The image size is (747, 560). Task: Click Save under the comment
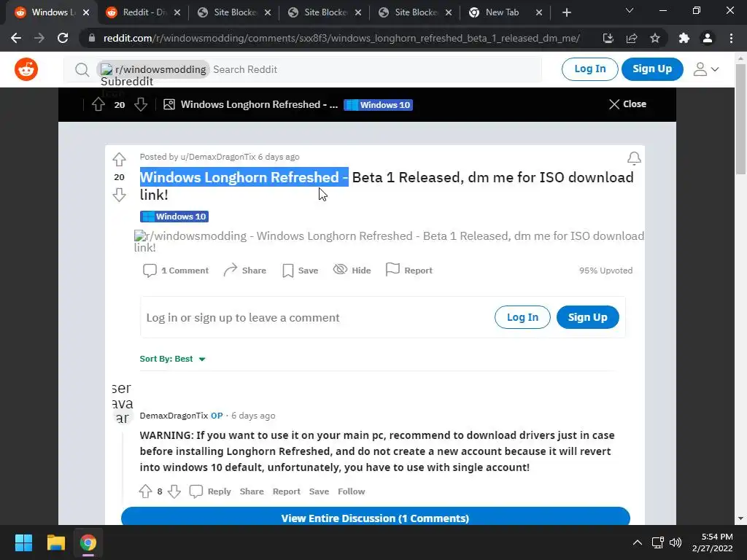click(319, 491)
